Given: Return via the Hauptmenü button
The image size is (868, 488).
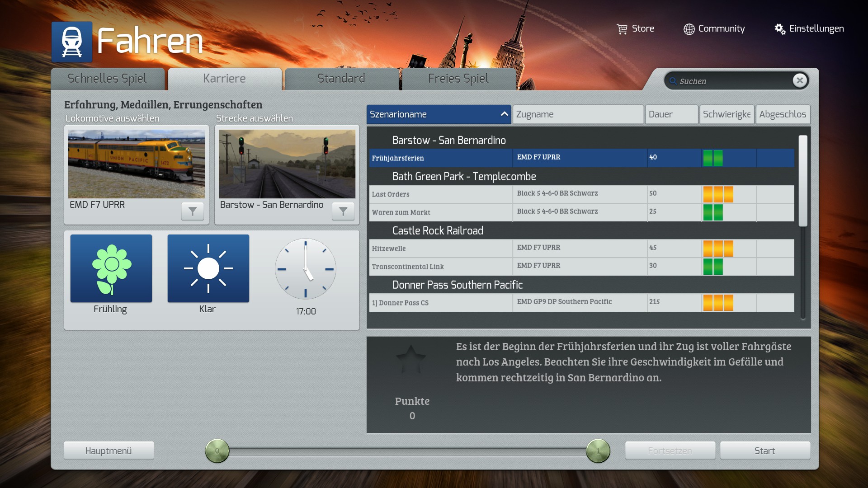Looking at the screenshot, I should tap(108, 450).
